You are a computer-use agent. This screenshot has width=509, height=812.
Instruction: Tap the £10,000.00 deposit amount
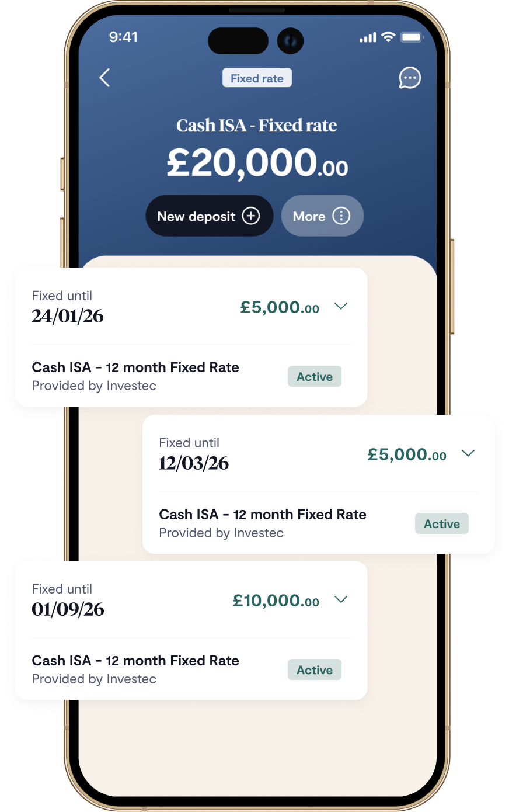(276, 601)
